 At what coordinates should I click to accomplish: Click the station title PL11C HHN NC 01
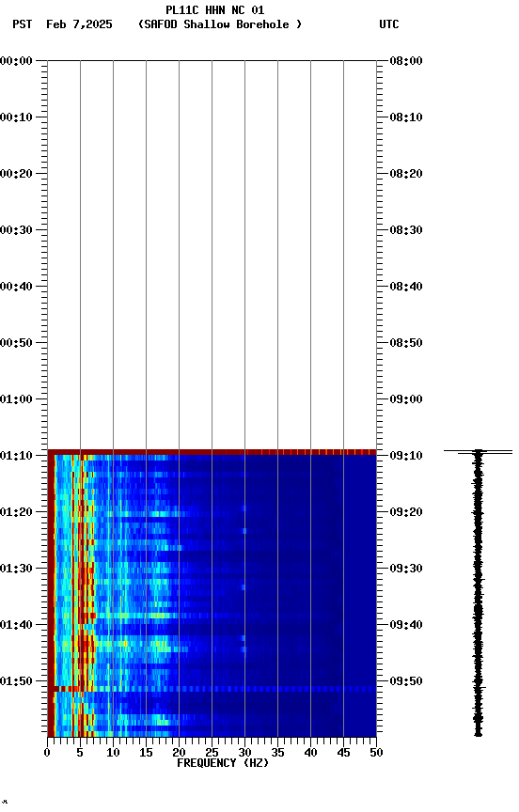click(215, 10)
